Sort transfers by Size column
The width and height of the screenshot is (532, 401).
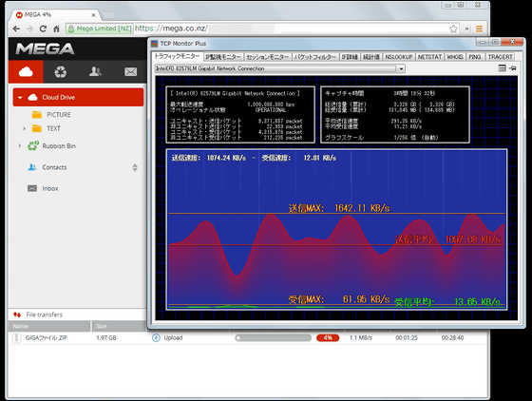point(119,326)
